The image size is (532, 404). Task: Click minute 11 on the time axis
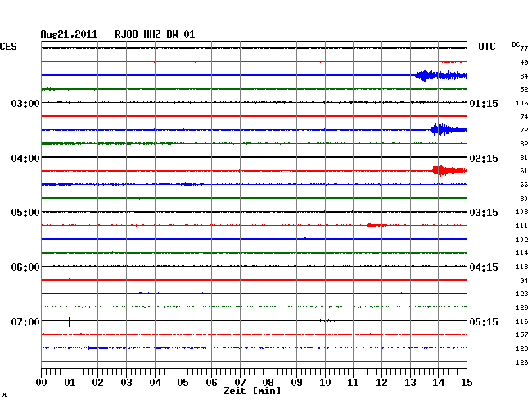coord(353,383)
